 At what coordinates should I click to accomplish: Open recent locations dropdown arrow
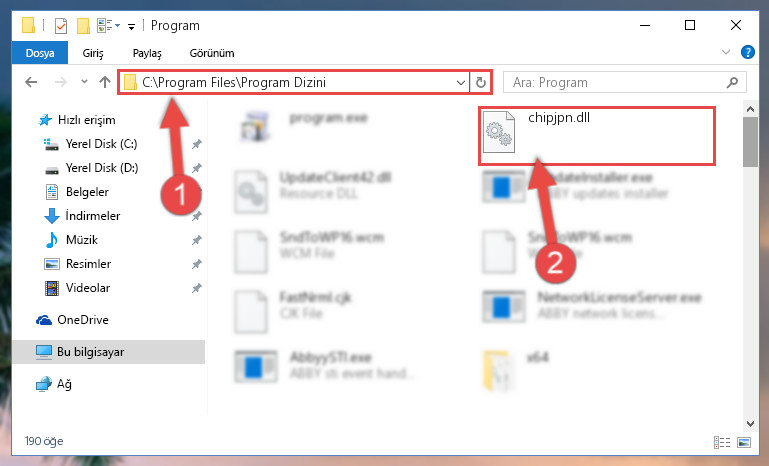pyautogui.click(x=84, y=82)
